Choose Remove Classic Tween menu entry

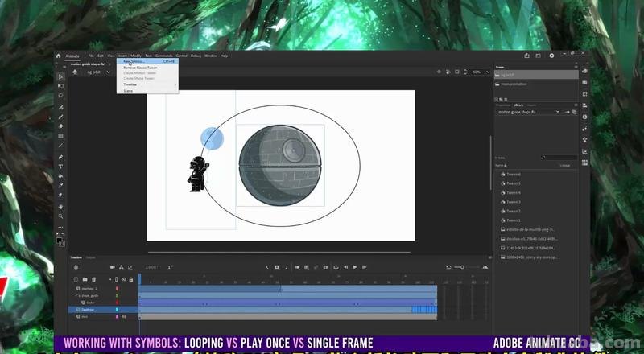[147, 68]
